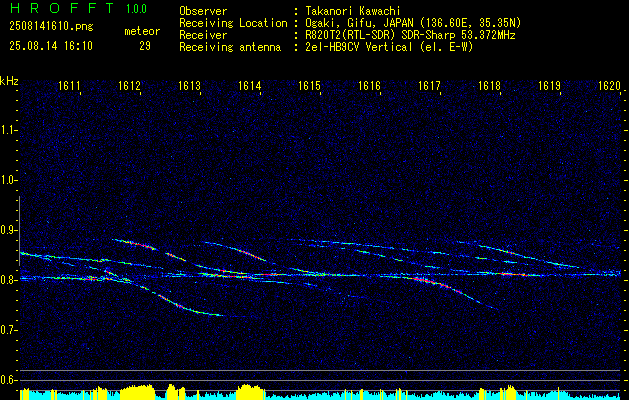Click the 1614 time marker
The width and height of the screenshot is (629, 400).
(x=250, y=85)
